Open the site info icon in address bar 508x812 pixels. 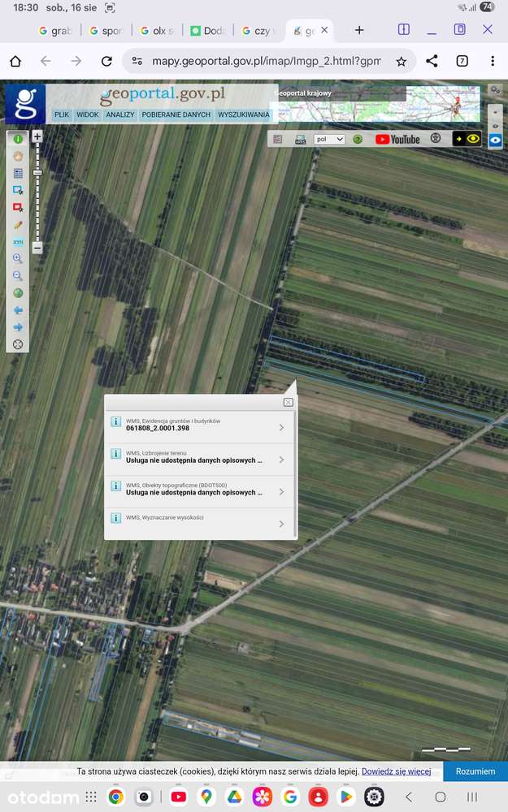pyautogui.click(x=137, y=61)
